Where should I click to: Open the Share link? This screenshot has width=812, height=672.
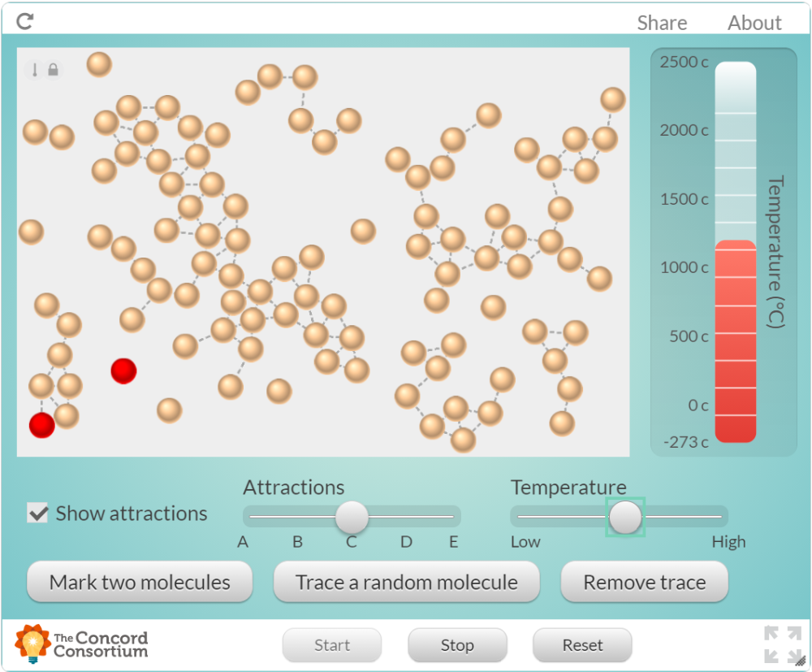coord(661,23)
